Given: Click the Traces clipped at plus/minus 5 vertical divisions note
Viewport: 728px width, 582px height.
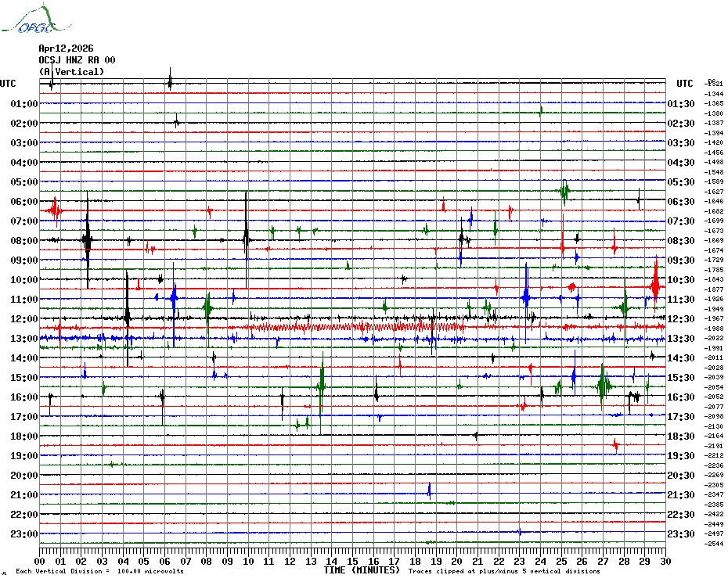Looking at the screenshot, I should pyautogui.click(x=504, y=571).
